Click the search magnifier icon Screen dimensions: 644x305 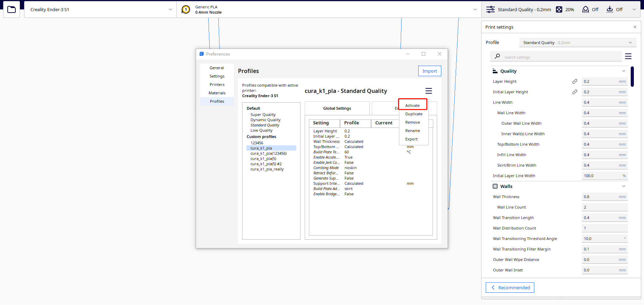pos(497,56)
